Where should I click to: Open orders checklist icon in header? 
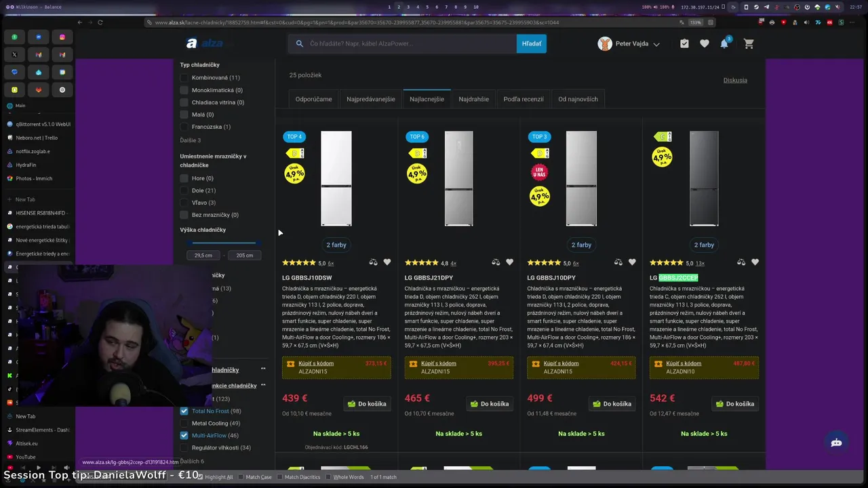[684, 43]
